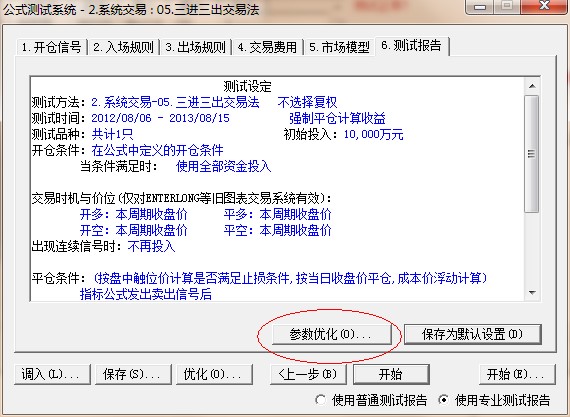Click the text 使用全部资金投入

click(224, 167)
